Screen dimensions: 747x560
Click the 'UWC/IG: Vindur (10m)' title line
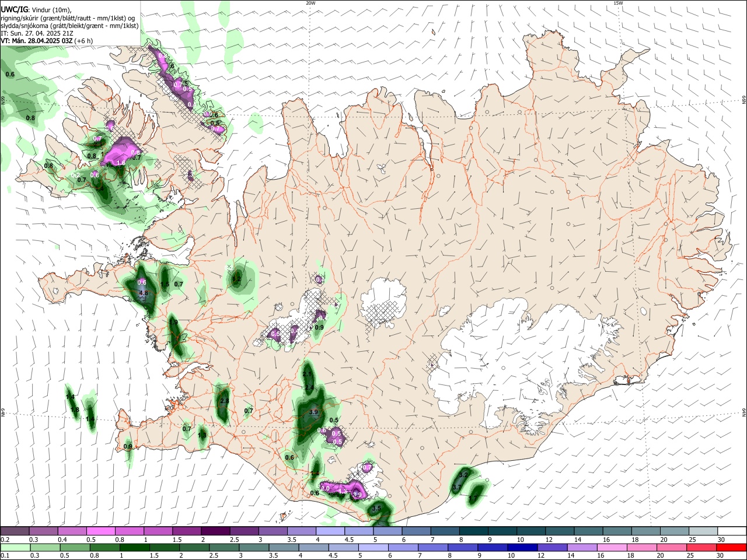coord(36,10)
